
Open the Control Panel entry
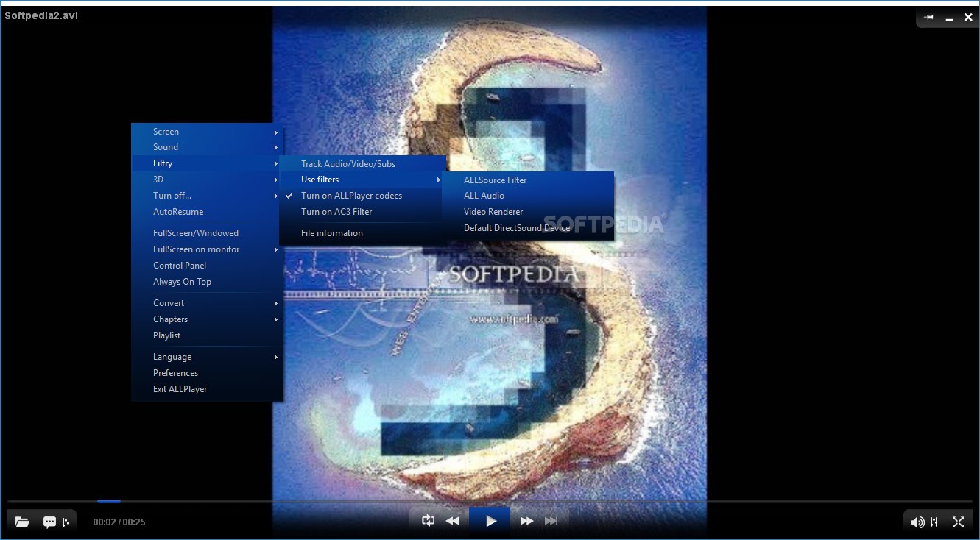(207, 266)
